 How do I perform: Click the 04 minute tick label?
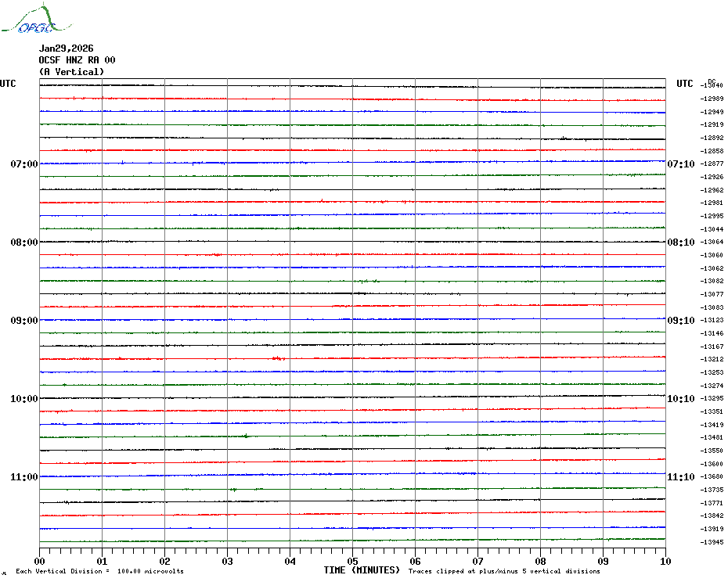pos(290,561)
